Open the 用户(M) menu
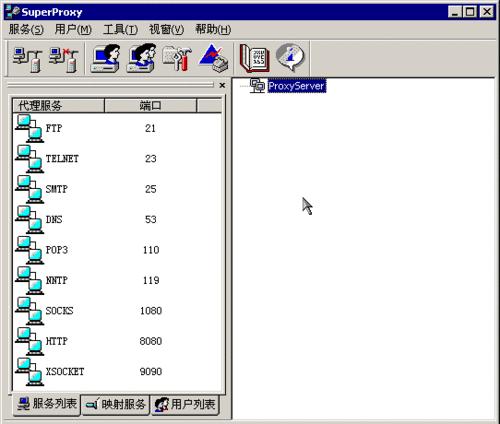Viewport: 500px width, 424px height. click(x=73, y=30)
